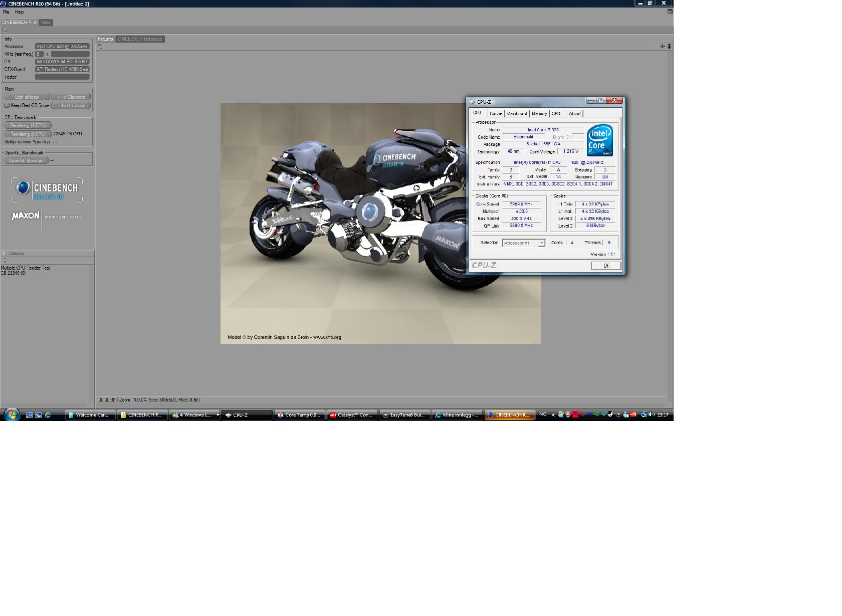Open the SPD tab in CPU-Z
The width and height of the screenshot is (842, 616).
556,114
